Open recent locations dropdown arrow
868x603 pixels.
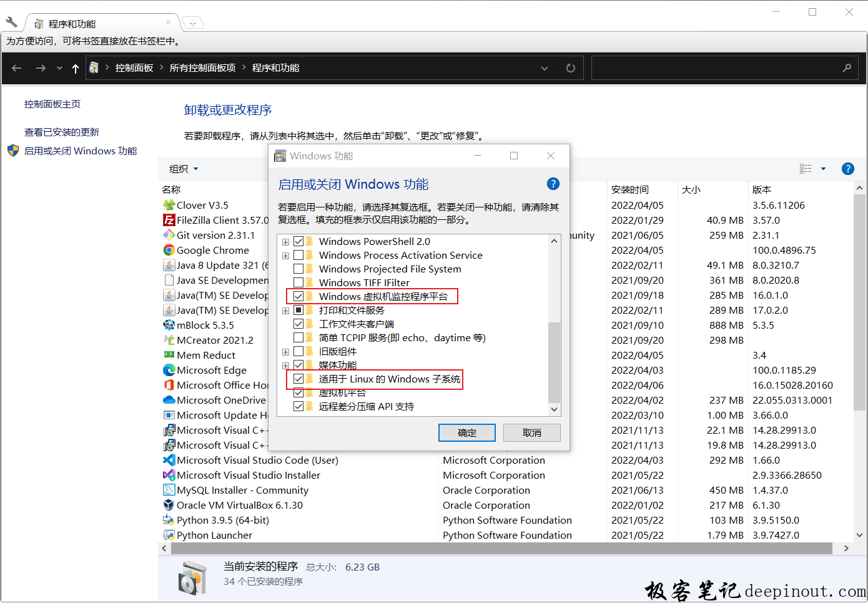click(x=59, y=68)
